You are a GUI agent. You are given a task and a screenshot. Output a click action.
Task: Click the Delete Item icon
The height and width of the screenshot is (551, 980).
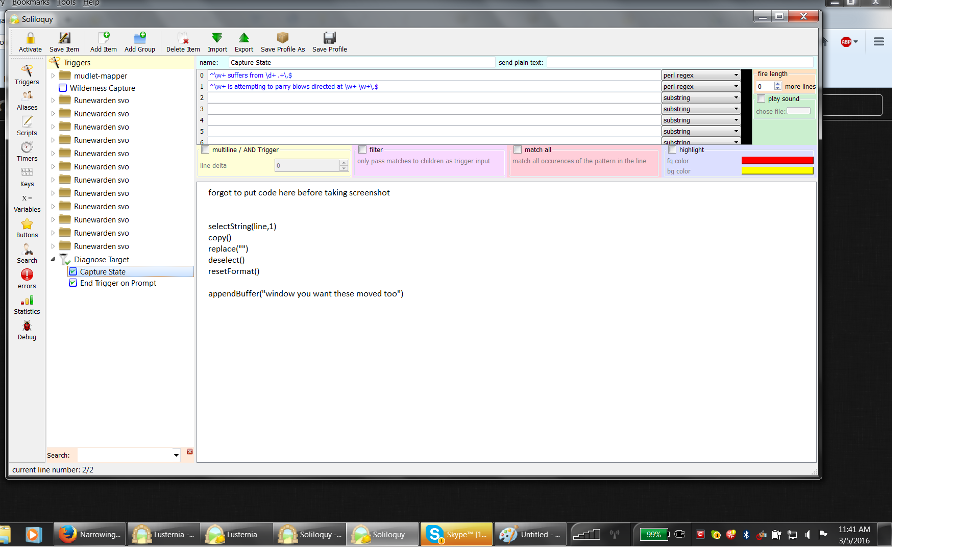[183, 38]
